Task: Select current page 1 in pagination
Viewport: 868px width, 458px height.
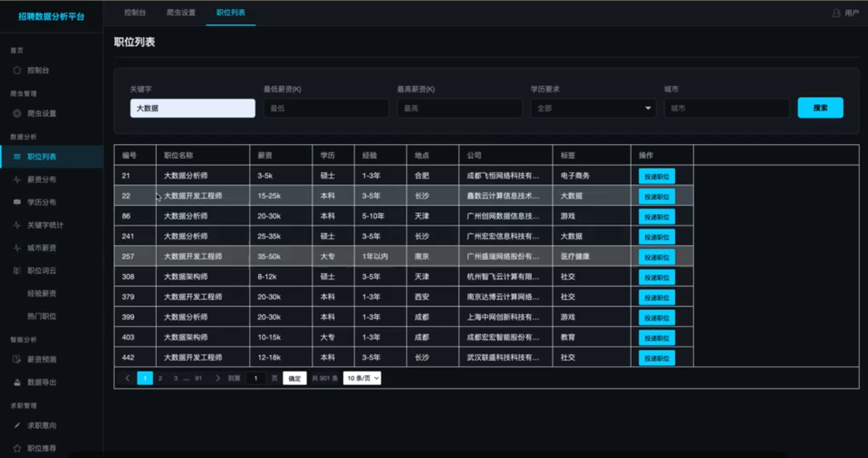Action: click(x=145, y=378)
